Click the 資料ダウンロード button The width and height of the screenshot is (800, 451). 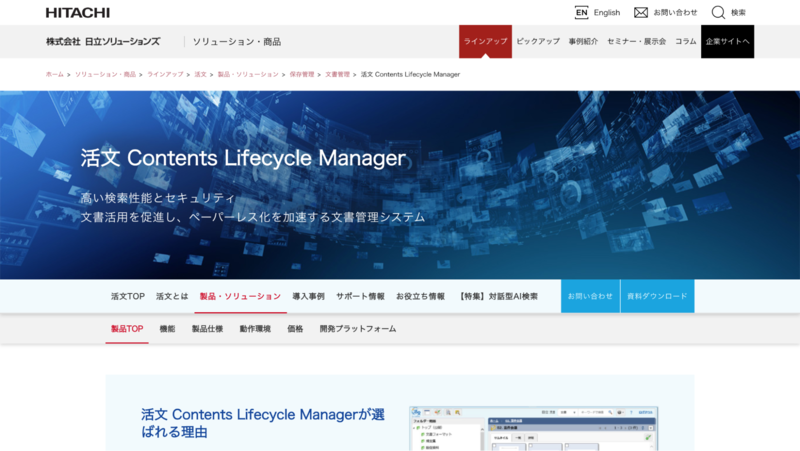pos(657,296)
